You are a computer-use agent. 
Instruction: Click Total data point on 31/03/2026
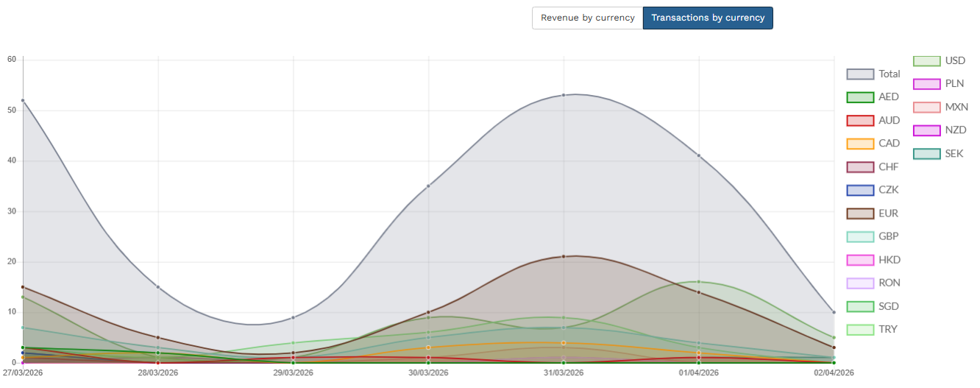(564, 95)
